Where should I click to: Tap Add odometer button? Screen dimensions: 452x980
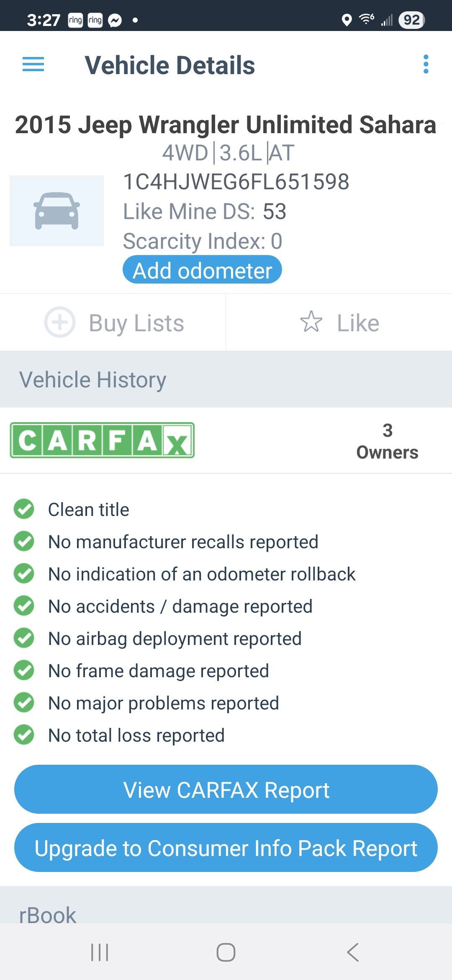click(202, 270)
